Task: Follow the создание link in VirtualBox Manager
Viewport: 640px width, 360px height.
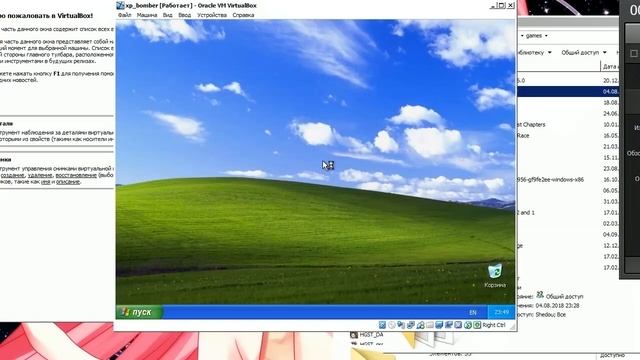Action: 12,175
